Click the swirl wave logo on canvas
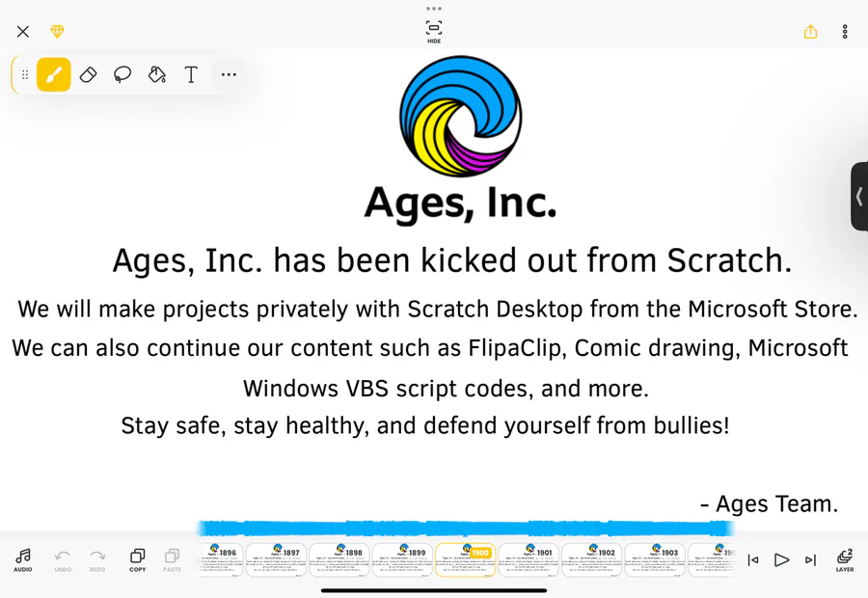This screenshot has width=868, height=598. 461,116
